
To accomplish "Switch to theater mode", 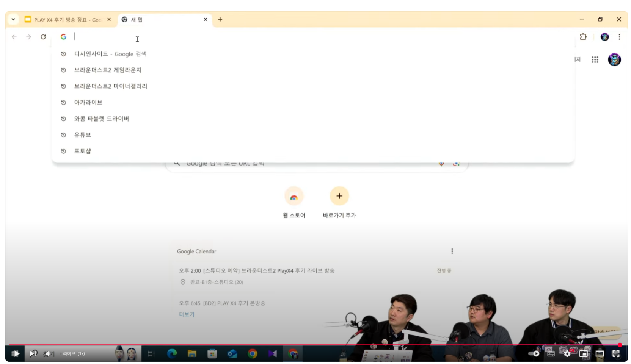I will pos(600,353).
